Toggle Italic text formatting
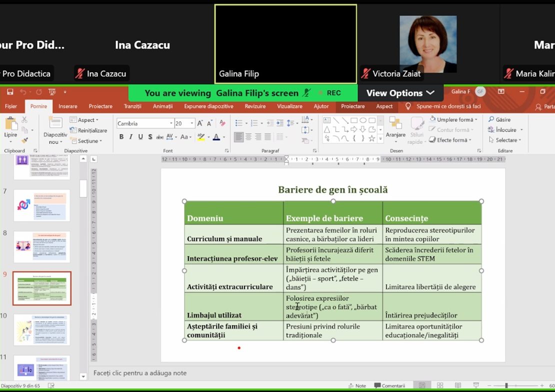 pos(131,137)
